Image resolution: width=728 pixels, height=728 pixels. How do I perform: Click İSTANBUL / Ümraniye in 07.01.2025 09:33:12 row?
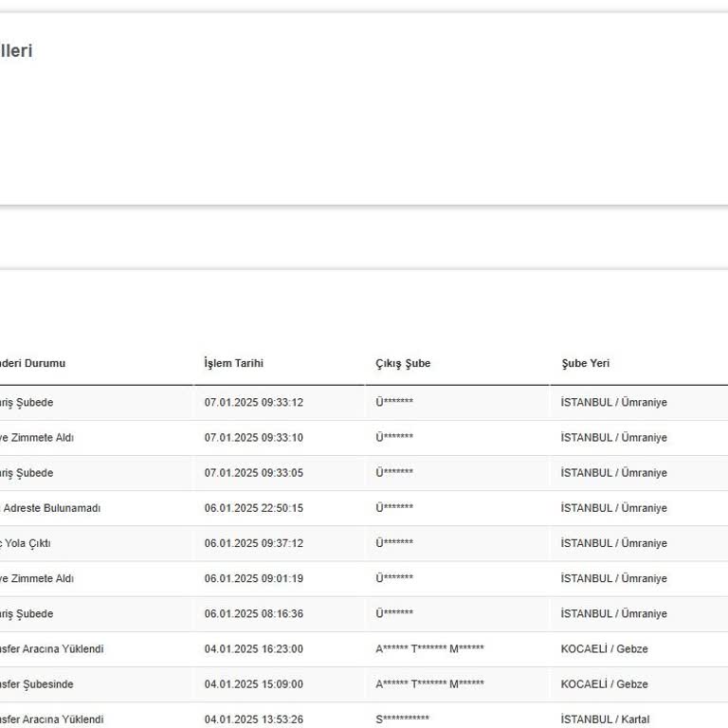614,402
